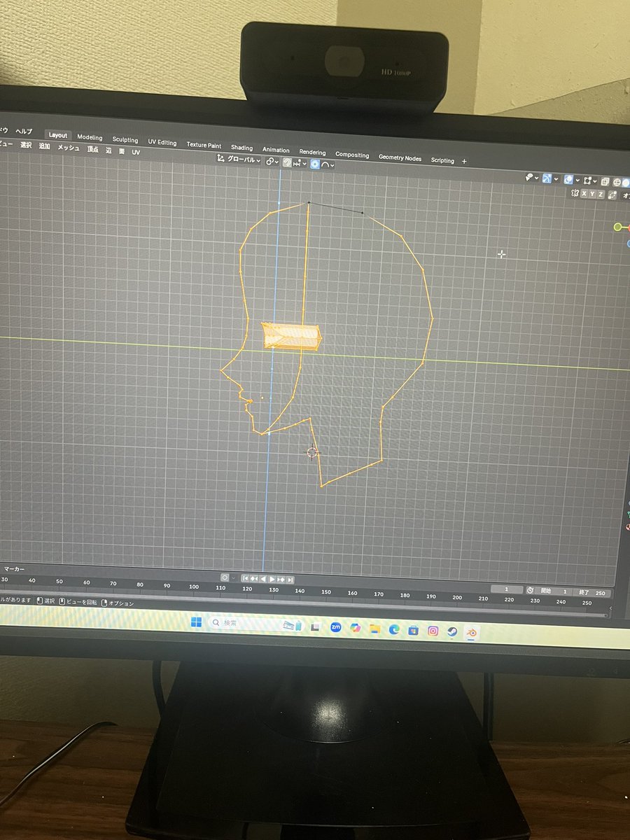Toggle viewport gizmos display
This screenshot has height=840, width=630.
(x=547, y=178)
